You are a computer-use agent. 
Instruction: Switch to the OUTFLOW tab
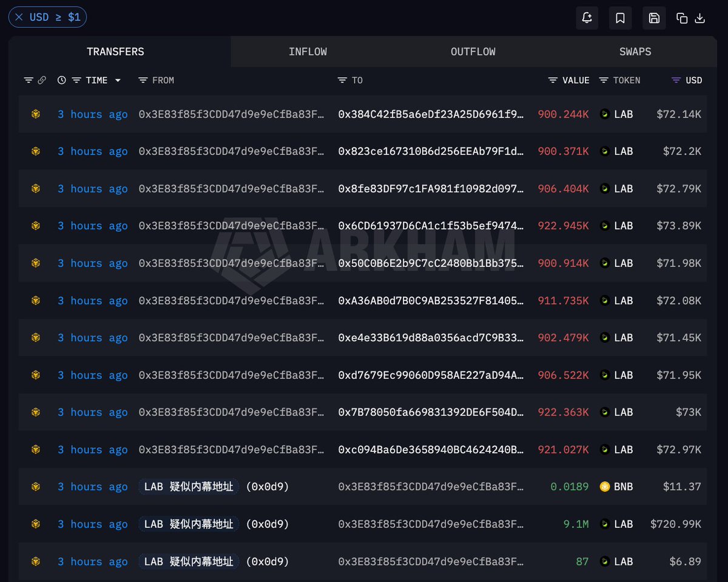[x=473, y=52]
